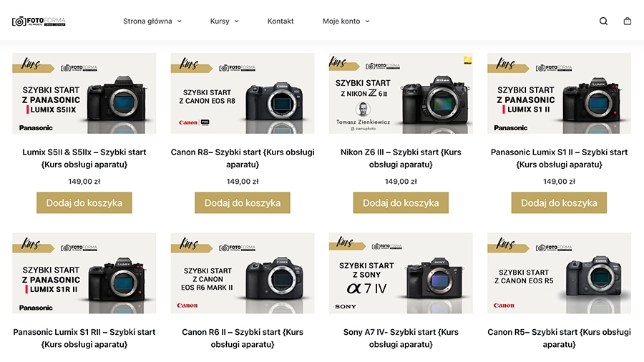The width and height of the screenshot is (644, 362).
Task: Open the search icon in header
Action: coord(603,21)
